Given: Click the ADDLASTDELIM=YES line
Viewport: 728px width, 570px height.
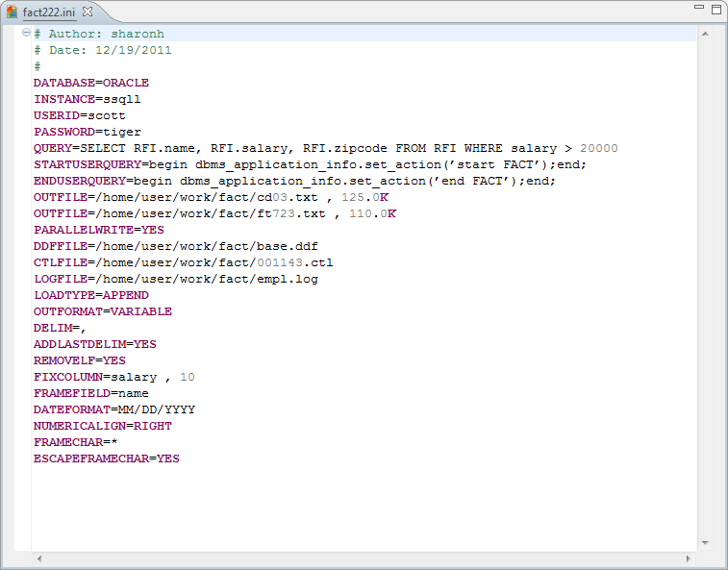Looking at the screenshot, I should coord(95,344).
